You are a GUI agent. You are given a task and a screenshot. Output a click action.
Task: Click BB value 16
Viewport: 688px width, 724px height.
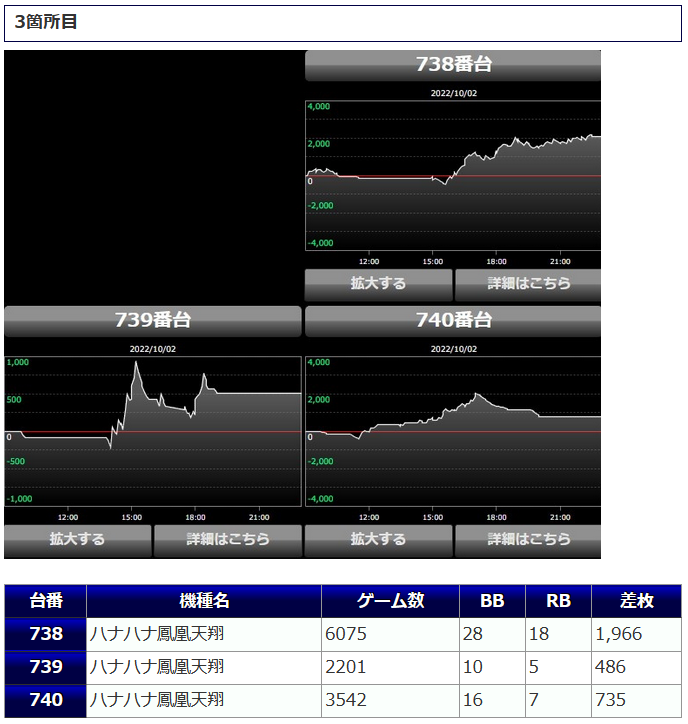[473, 700]
